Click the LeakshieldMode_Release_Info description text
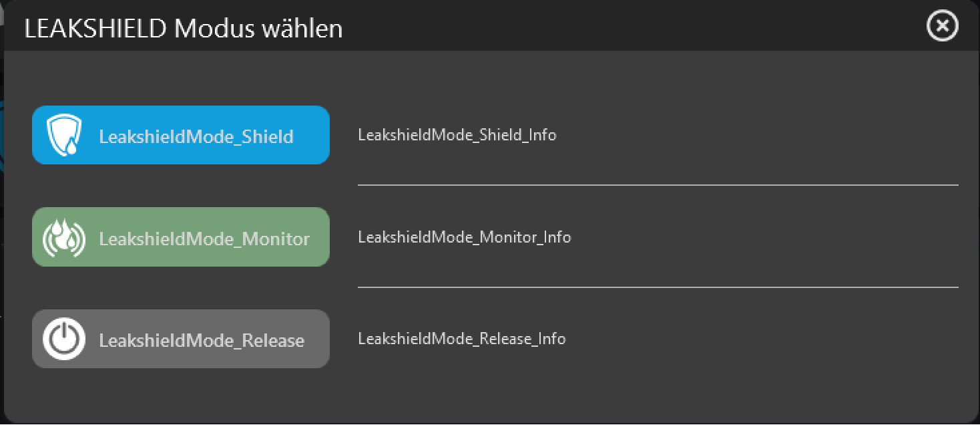Viewport: 980px width, 425px height. (x=462, y=339)
